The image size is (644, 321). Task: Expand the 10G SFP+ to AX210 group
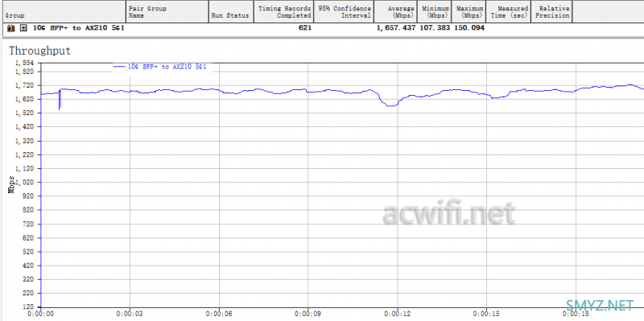point(24,28)
